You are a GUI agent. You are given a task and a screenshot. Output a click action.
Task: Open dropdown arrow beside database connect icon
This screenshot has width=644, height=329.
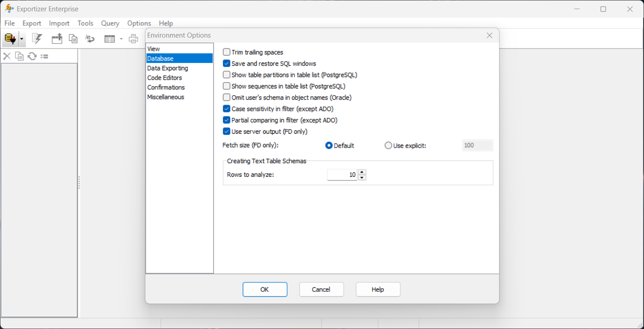pyautogui.click(x=21, y=39)
